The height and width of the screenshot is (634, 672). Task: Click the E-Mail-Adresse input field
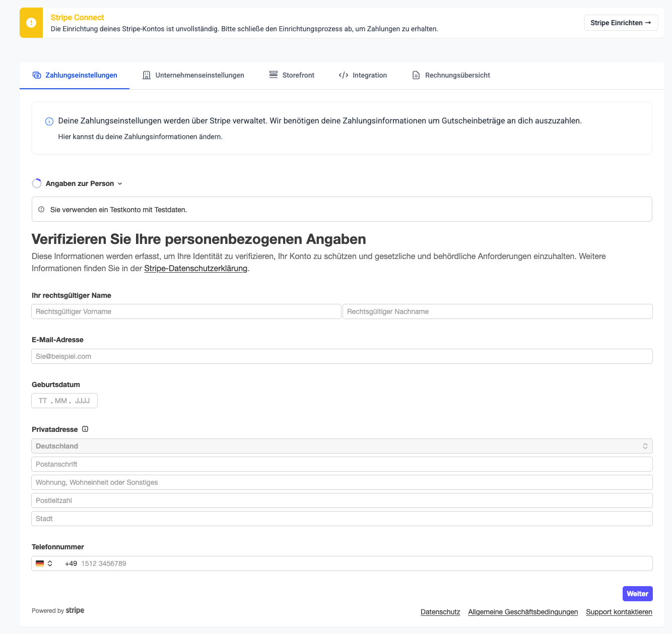342,356
